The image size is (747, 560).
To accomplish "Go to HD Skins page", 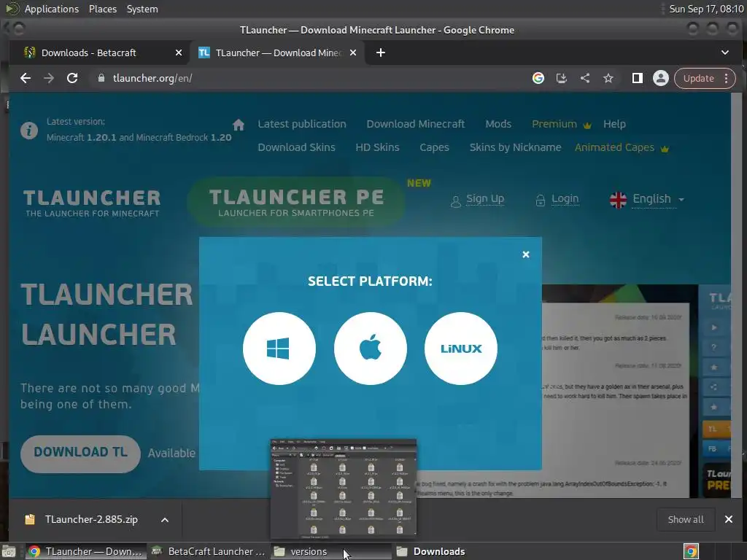I will [377, 147].
